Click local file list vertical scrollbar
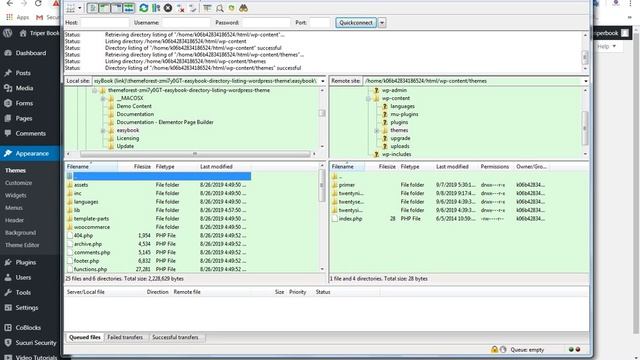This screenshot has width=640, height=360. point(322,185)
